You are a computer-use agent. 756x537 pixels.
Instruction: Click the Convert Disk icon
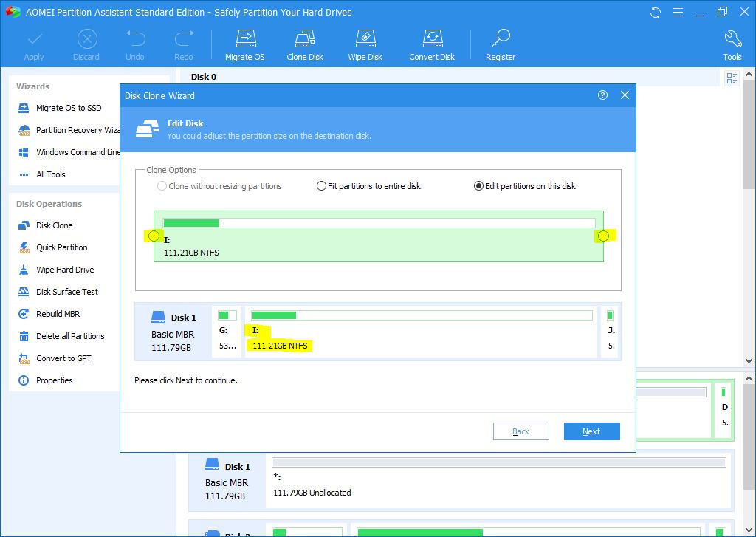point(432,39)
